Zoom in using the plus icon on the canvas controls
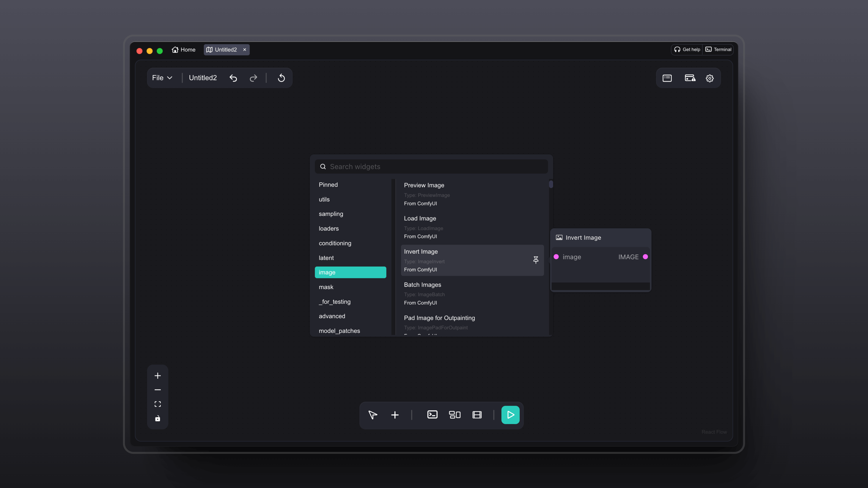The image size is (868, 488). pos(157,375)
